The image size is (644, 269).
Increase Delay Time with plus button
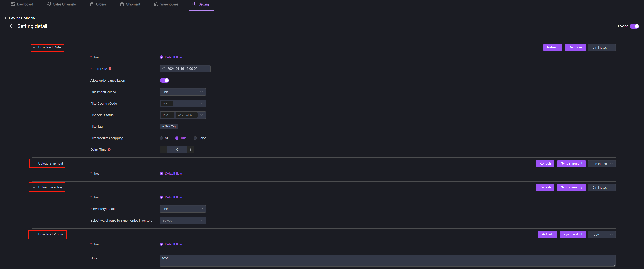tap(190, 150)
